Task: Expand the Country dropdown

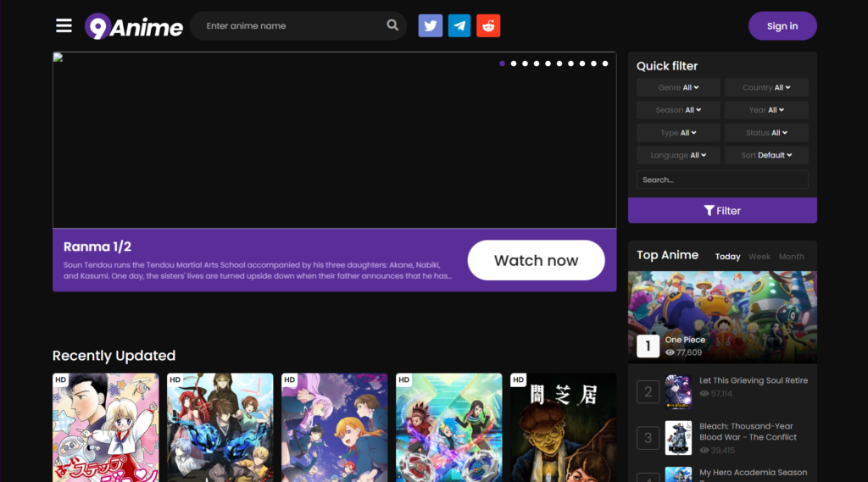Action: coord(766,87)
